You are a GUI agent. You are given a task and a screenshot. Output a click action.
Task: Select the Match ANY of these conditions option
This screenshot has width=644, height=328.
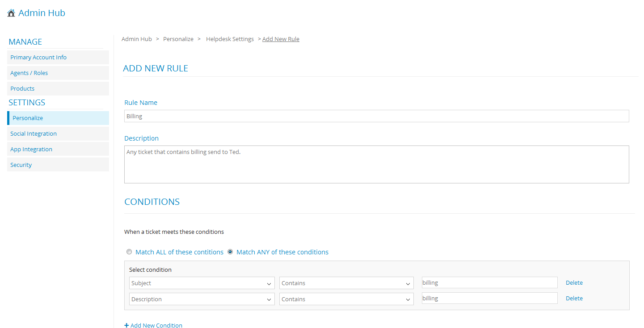(230, 252)
